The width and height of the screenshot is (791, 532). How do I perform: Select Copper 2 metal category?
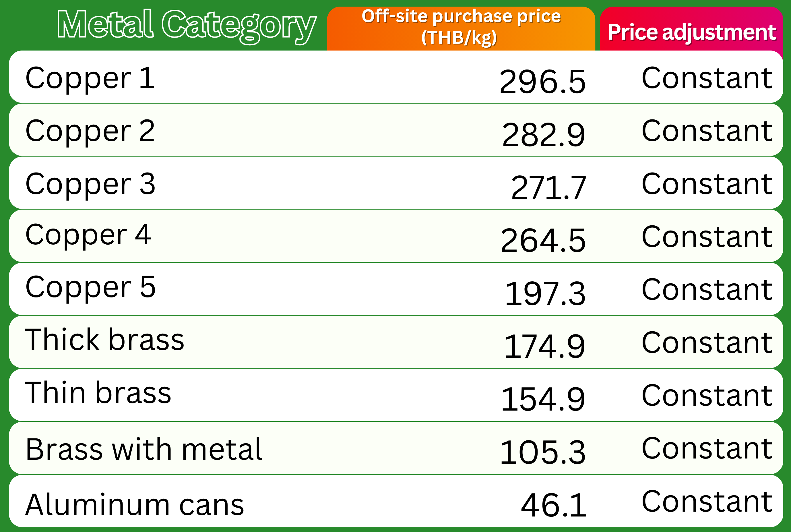pos(90,132)
